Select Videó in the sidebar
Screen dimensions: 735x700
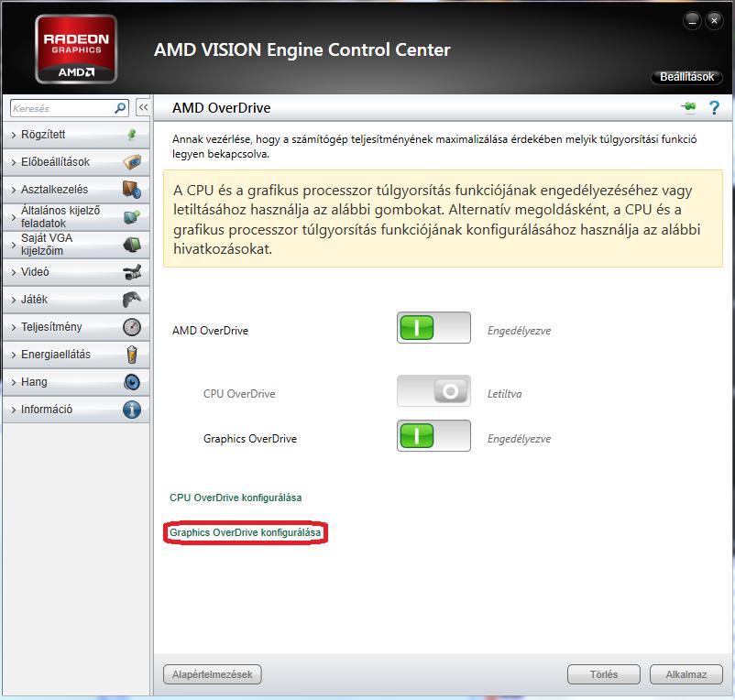pos(76,272)
